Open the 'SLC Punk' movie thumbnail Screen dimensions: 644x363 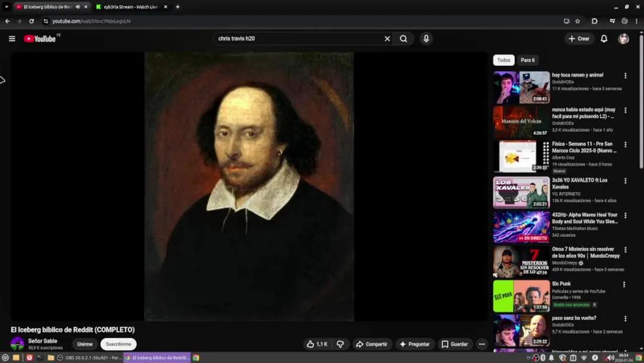(x=522, y=296)
